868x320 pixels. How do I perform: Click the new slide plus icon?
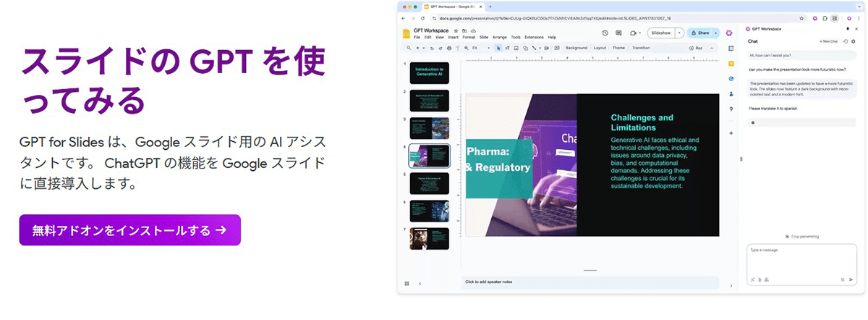417,48
